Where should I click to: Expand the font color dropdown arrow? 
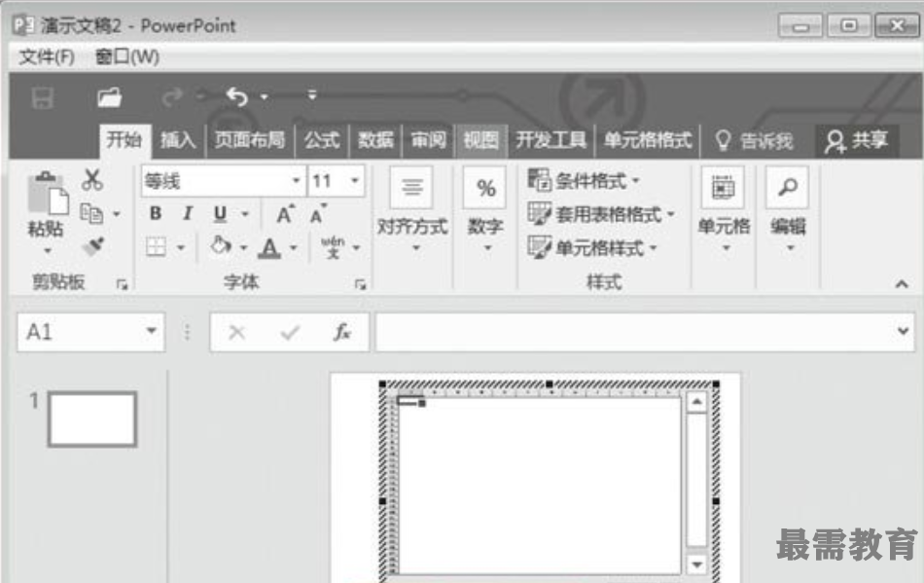click(x=293, y=247)
